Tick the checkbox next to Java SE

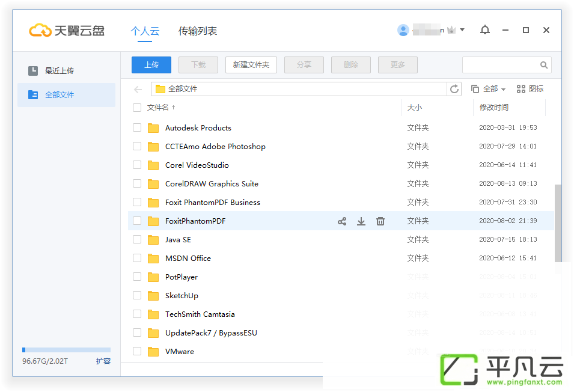click(x=137, y=239)
